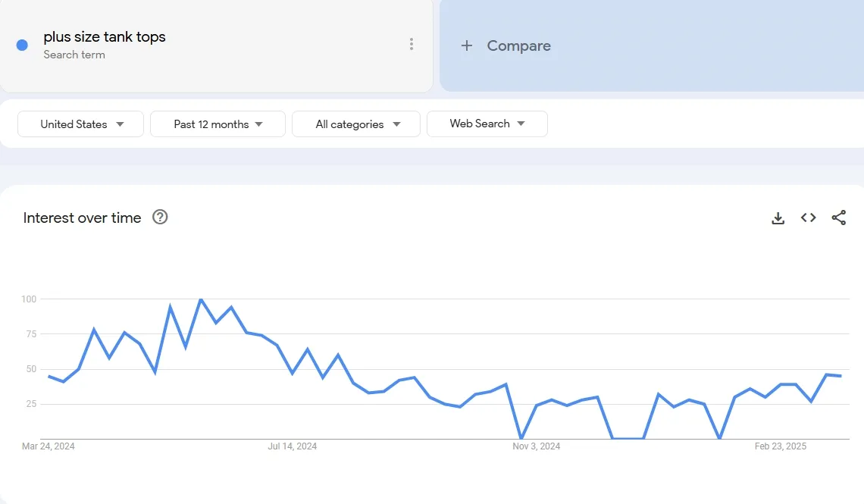
Task: Click the Jul 14, 2024 axis label
Action: pos(293,446)
